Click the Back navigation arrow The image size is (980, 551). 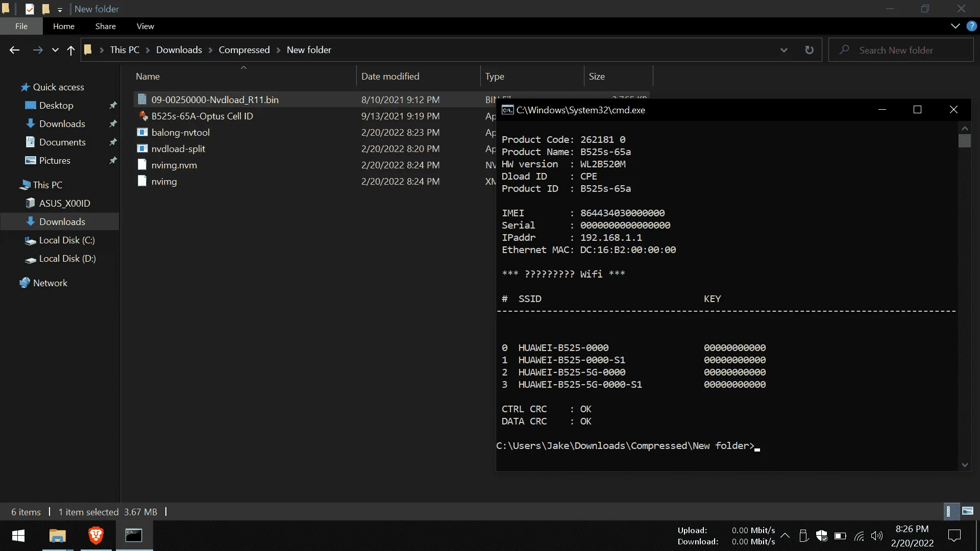(14, 50)
